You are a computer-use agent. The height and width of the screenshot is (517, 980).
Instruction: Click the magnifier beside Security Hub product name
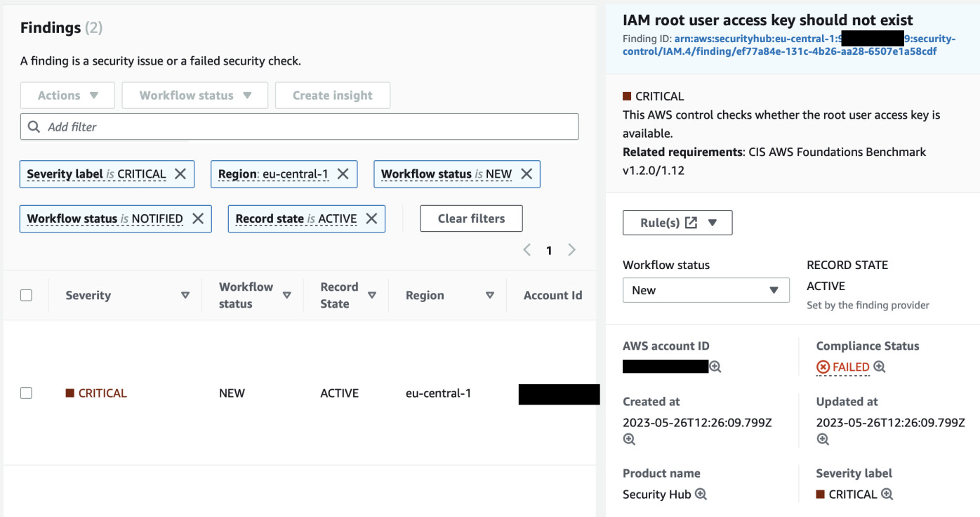coord(700,495)
